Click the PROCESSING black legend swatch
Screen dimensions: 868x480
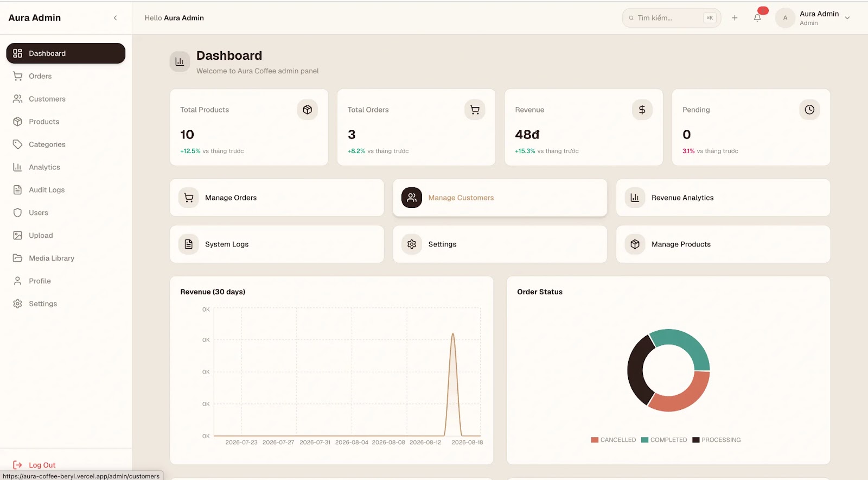point(696,440)
